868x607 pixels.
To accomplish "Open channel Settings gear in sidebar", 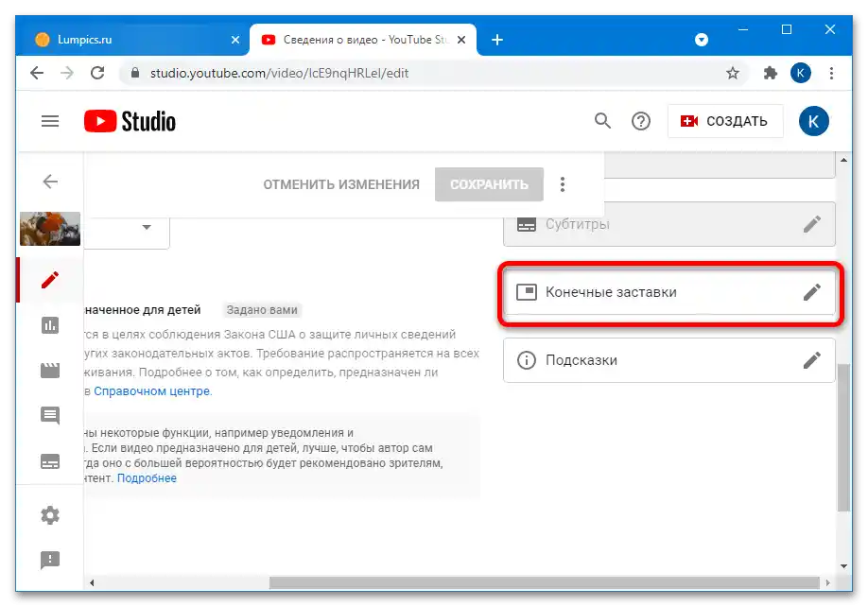I will tap(49, 515).
